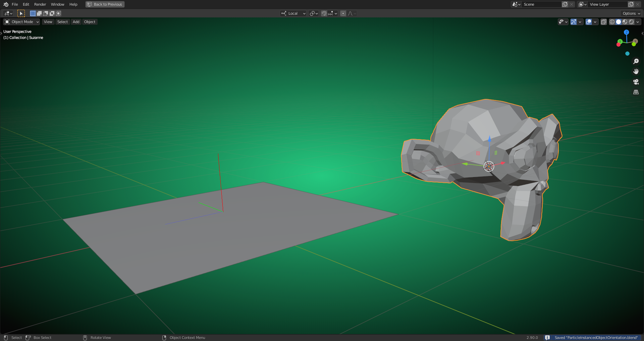Enable the snapping magnet
644x341 pixels.
pos(324,13)
